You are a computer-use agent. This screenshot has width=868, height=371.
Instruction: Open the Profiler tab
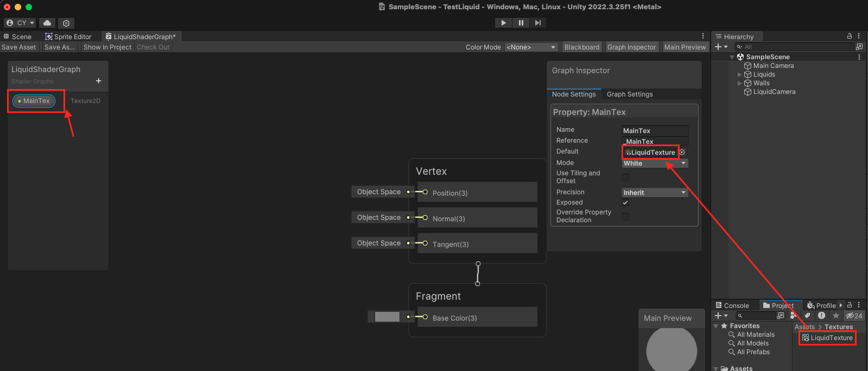click(x=821, y=305)
